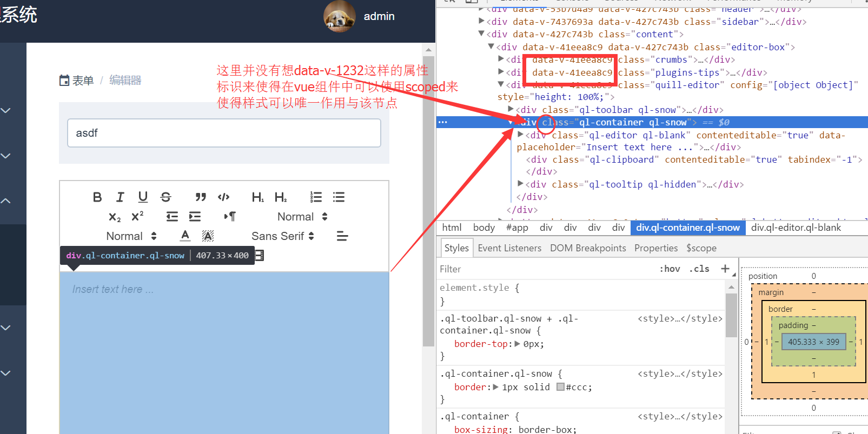Open the admin user avatar
This screenshot has width=868, height=434.
pos(340,16)
